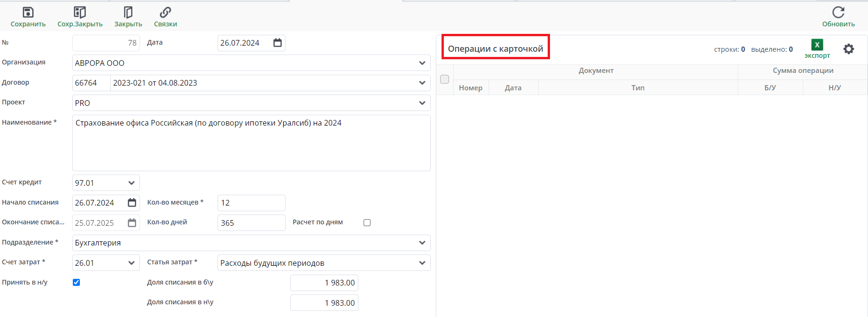Viewport: 868px width, 317px height.
Task: Click the Закрыть close document icon
Action: pos(128,12)
